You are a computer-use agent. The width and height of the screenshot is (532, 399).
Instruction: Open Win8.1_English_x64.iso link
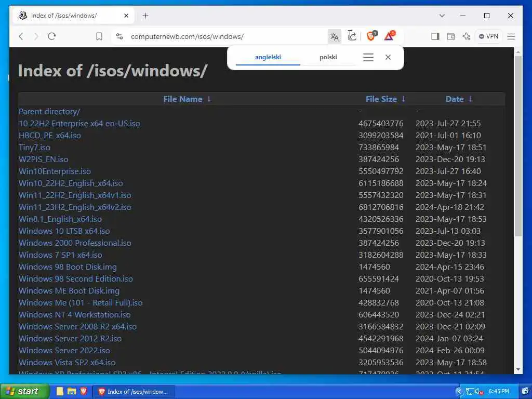(60, 219)
